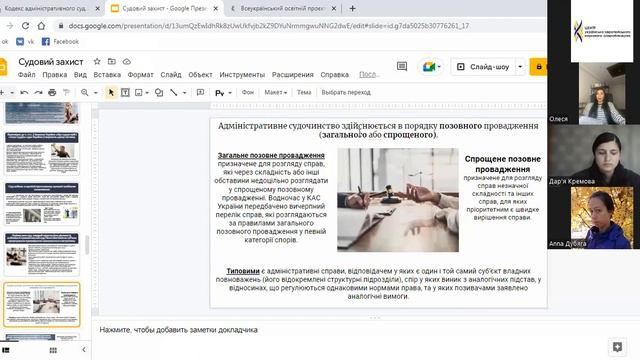Open the vk bookmark
This screenshot has height=360, width=640.
pyautogui.click(x=25, y=42)
